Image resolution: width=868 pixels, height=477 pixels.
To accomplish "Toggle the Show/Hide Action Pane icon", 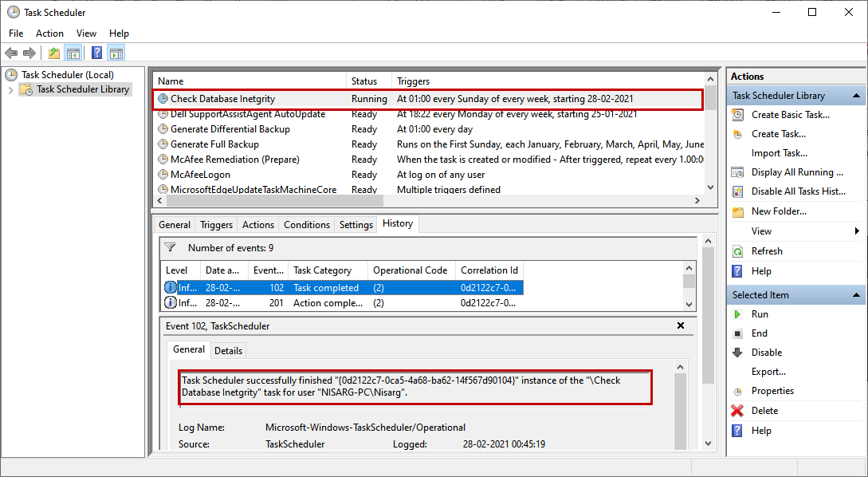I will click(116, 53).
